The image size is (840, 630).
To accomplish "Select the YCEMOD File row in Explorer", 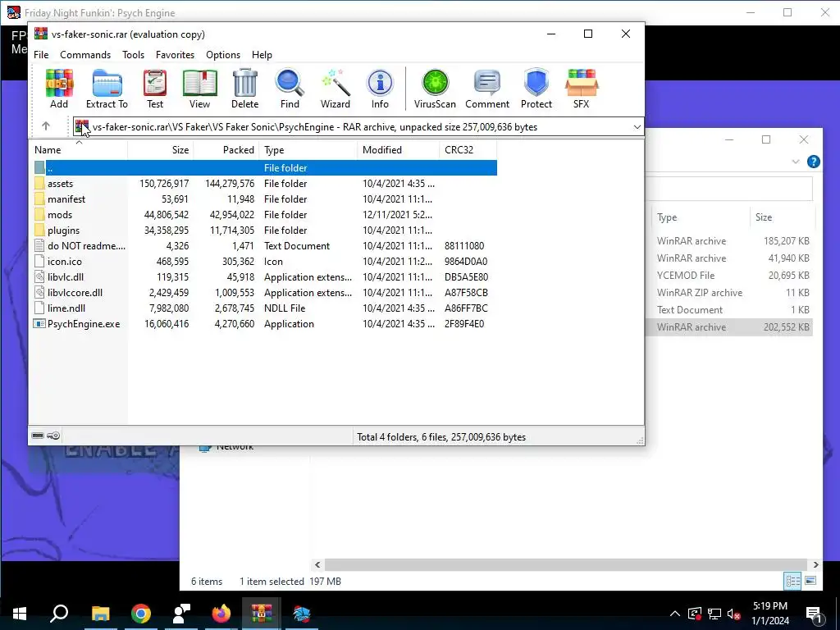I will tap(729, 275).
